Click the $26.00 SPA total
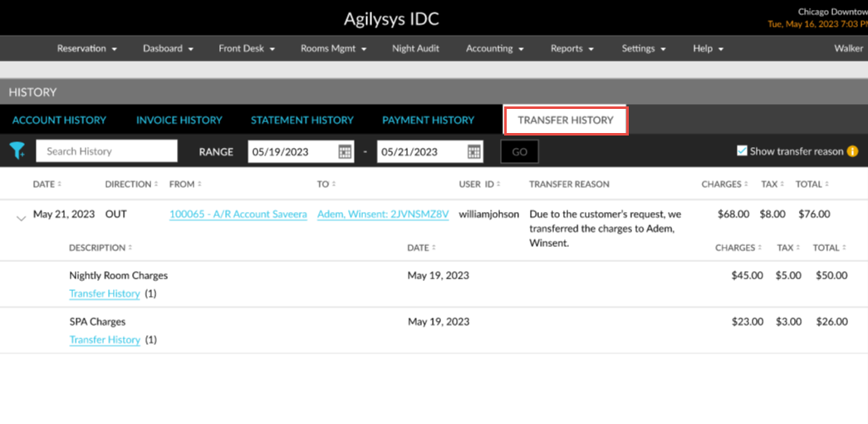The width and height of the screenshot is (868, 424). (831, 322)
